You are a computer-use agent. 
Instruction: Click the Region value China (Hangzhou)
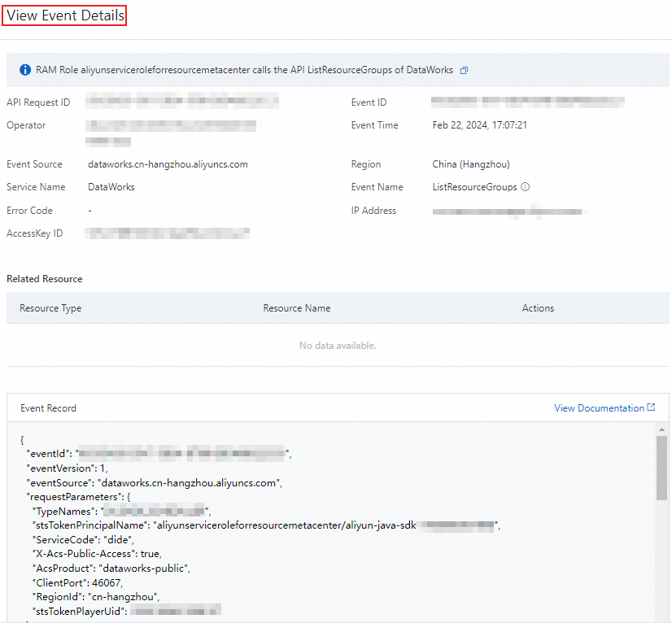[x=471, y=164]
